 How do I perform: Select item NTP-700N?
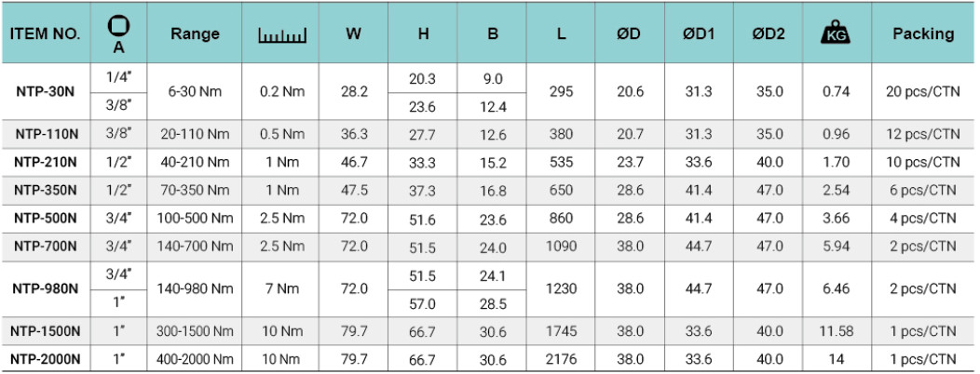(x=47, y=246)
